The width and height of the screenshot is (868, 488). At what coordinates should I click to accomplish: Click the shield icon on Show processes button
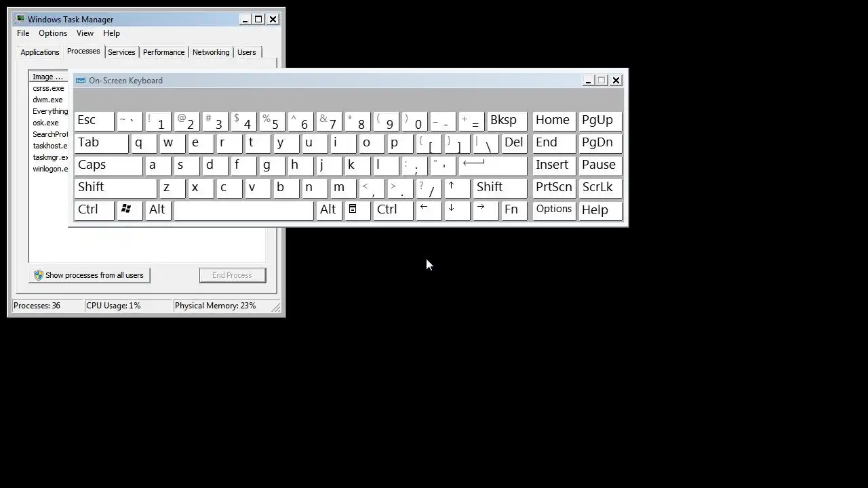[x=39, y=275]
